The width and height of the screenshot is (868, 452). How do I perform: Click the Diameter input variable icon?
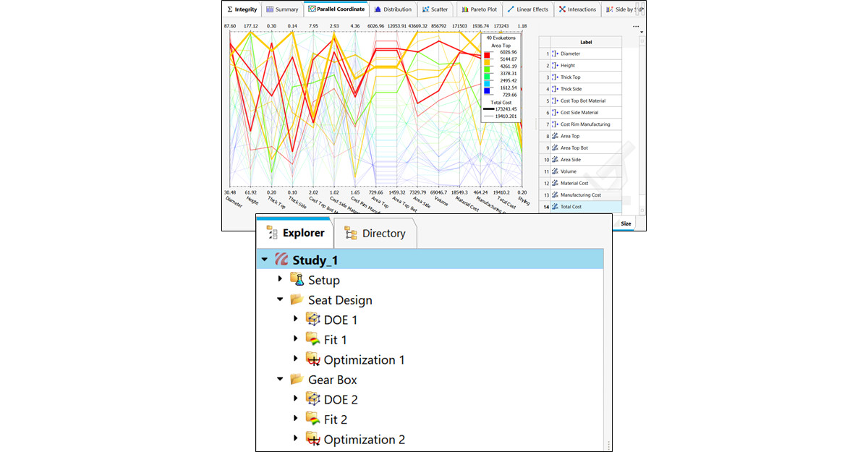tap(555, 54)
